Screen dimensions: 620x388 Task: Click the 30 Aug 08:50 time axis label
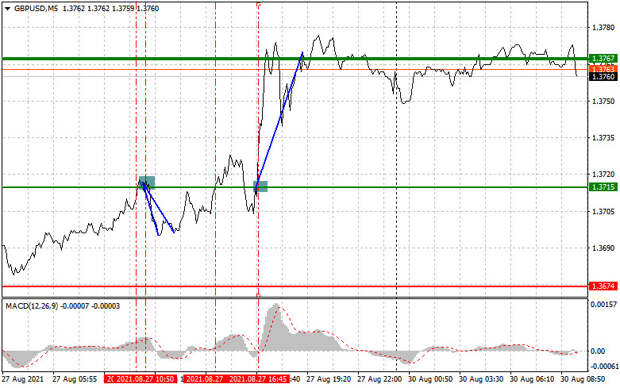583,379
